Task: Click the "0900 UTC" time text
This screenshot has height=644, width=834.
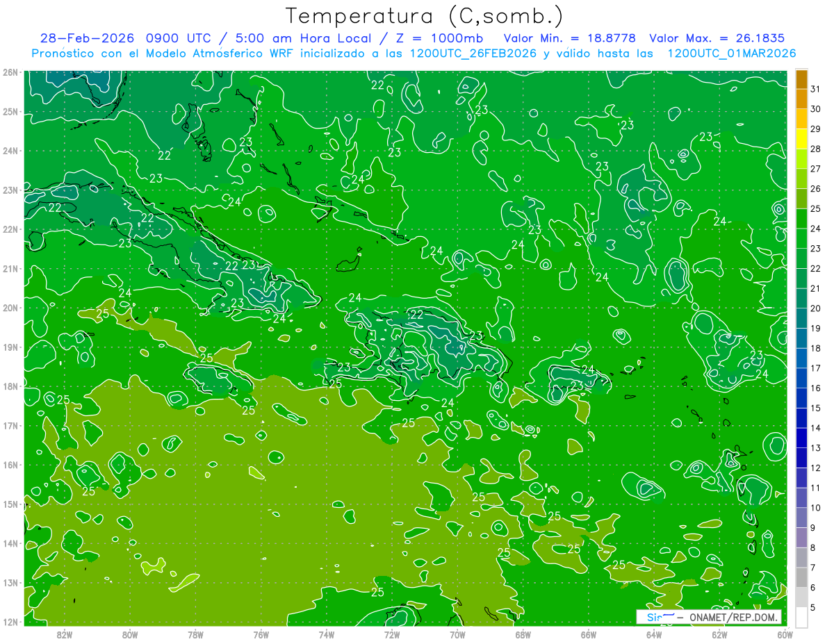Action: pyautogui.click(x=179, y=38)
